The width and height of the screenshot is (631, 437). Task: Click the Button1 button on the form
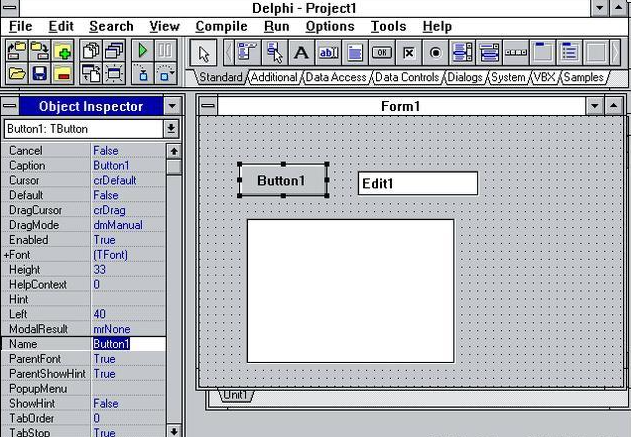point(282,180)
